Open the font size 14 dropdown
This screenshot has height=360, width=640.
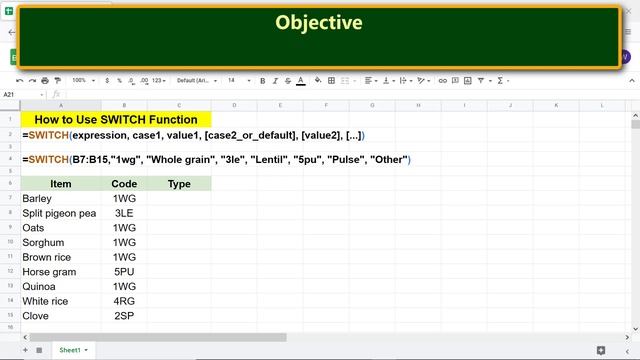tap(239, 81)
